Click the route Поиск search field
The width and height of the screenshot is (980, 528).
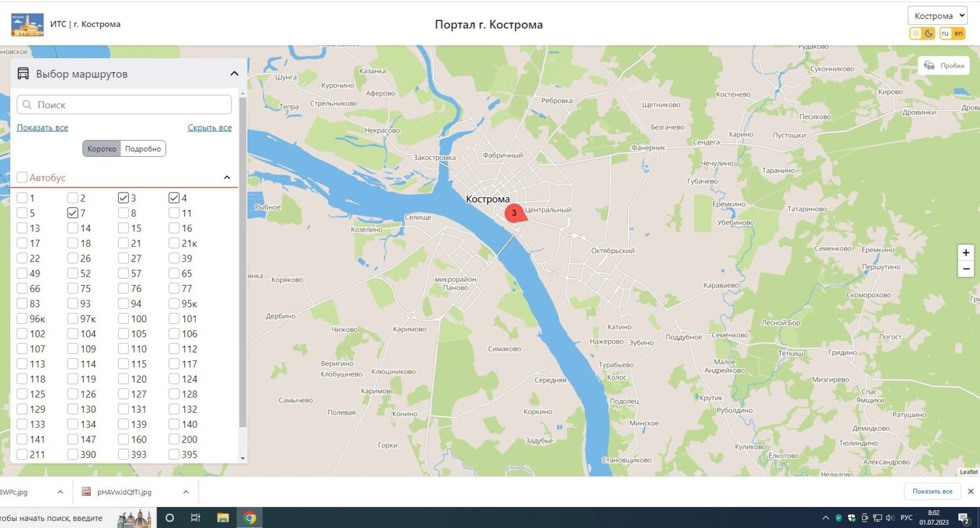(124, 105)
